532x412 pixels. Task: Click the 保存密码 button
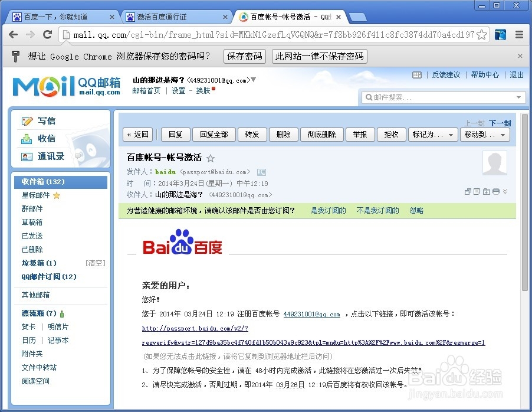click(244, 57)
